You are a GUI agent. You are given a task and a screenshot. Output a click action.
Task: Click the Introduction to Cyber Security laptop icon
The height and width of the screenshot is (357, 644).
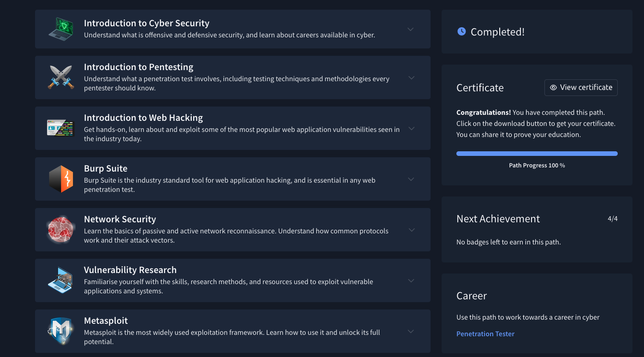pyautogui.click(x=61, y=29)
